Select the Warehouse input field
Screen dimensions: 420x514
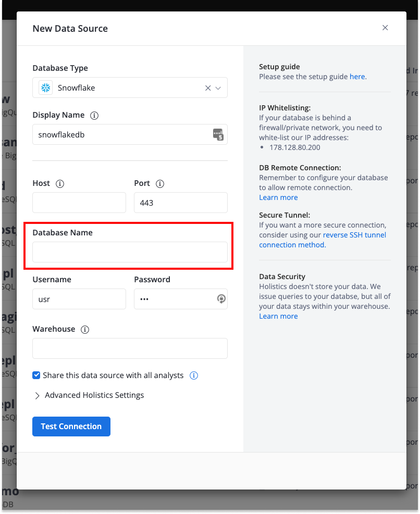tap(130, 348)
